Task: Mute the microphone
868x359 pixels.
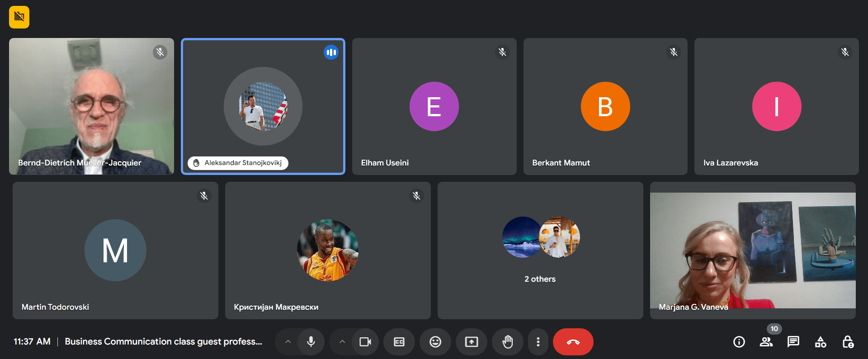Action: [311, 342]
